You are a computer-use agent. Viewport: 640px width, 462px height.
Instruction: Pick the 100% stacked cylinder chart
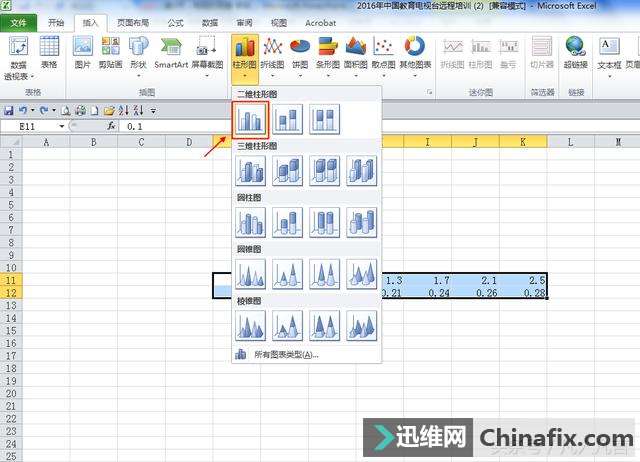tap(324, 222)
